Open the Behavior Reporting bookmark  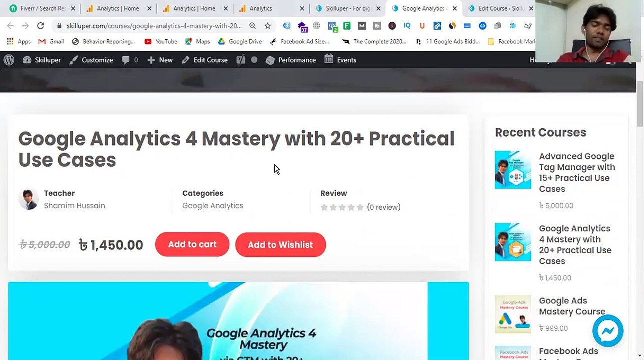tap(104, 41)
